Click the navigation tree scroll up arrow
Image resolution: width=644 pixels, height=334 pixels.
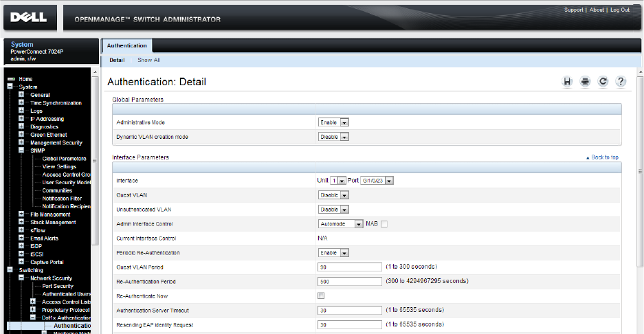96,72
